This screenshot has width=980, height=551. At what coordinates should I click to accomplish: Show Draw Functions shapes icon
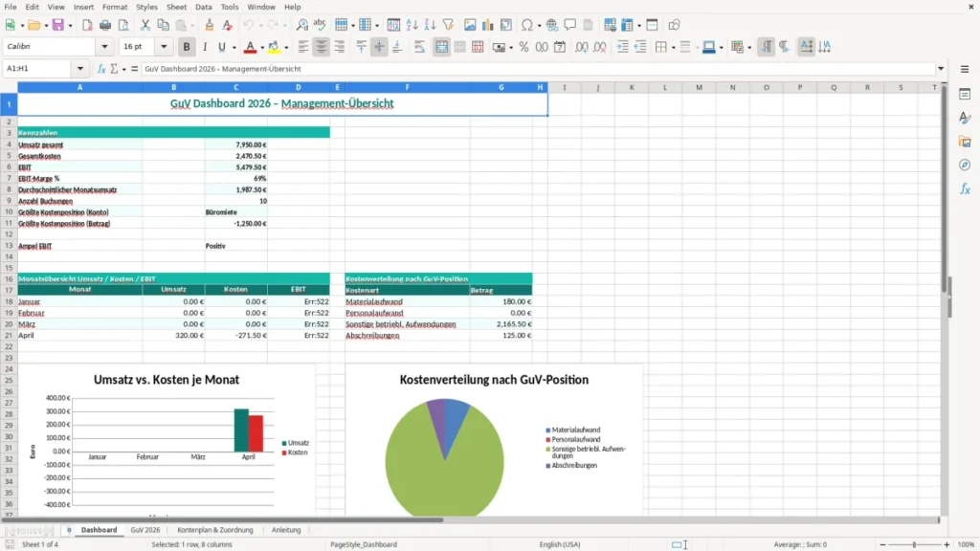point(674,25)
